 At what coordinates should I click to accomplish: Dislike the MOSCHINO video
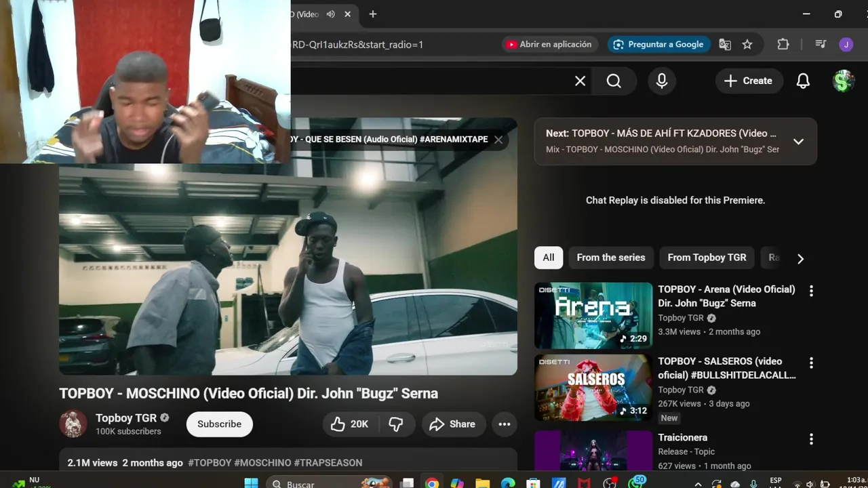tap(397, 424)
